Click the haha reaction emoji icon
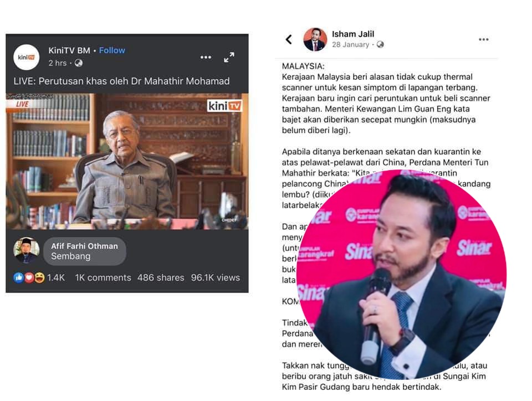This screenshot has height=401, width=532. [39, 277]
